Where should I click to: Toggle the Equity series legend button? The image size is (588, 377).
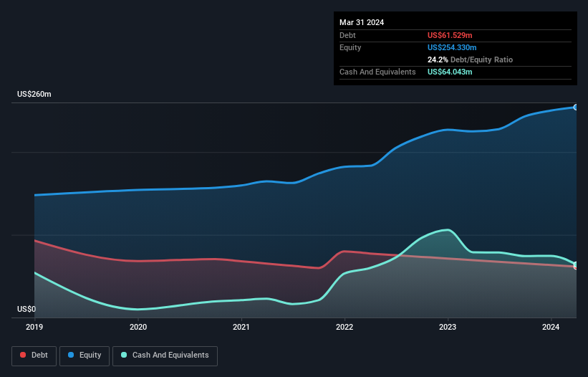(x=85, y=355)
